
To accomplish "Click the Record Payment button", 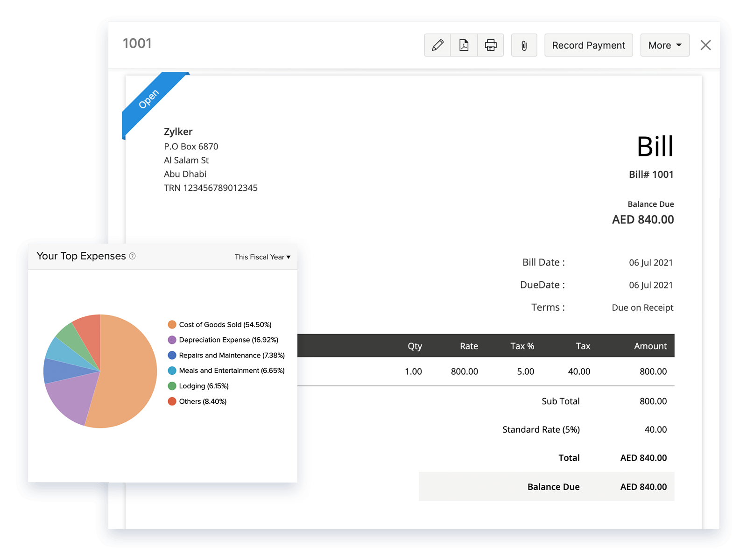I will [588, 45].
